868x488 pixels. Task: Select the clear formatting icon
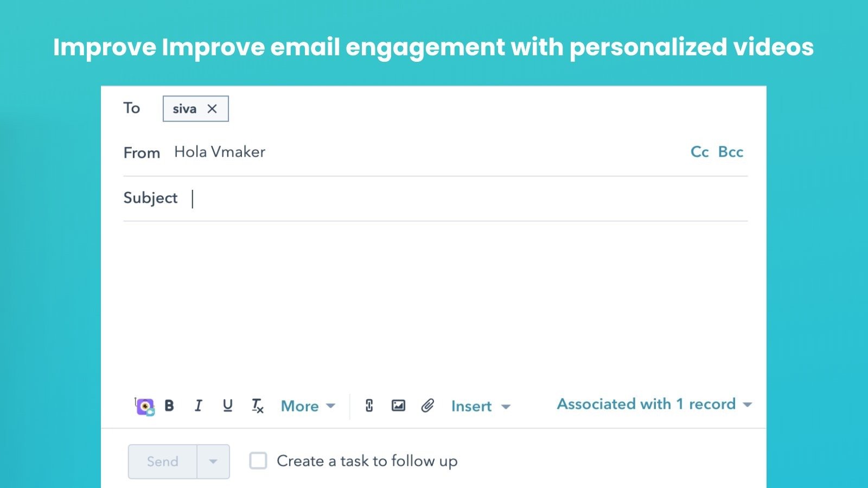257,406
